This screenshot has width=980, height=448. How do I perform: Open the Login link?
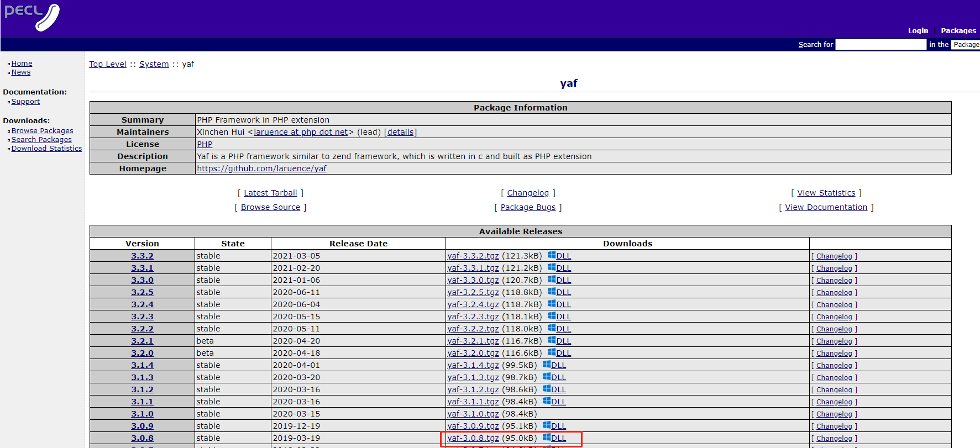(x=918, y=31)
